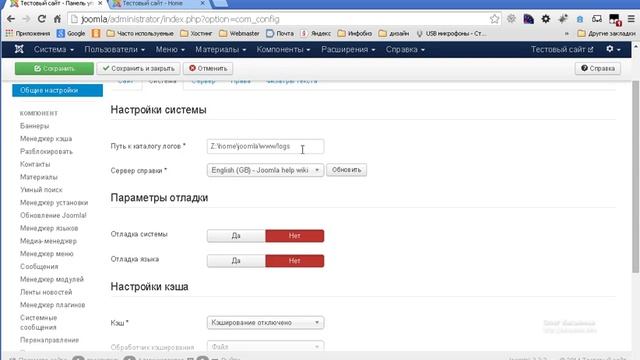The height and width of the screenshot is (360, 640).
Task: Open the Chrome hamburger menu icon
Action: (x=631, y=19)
